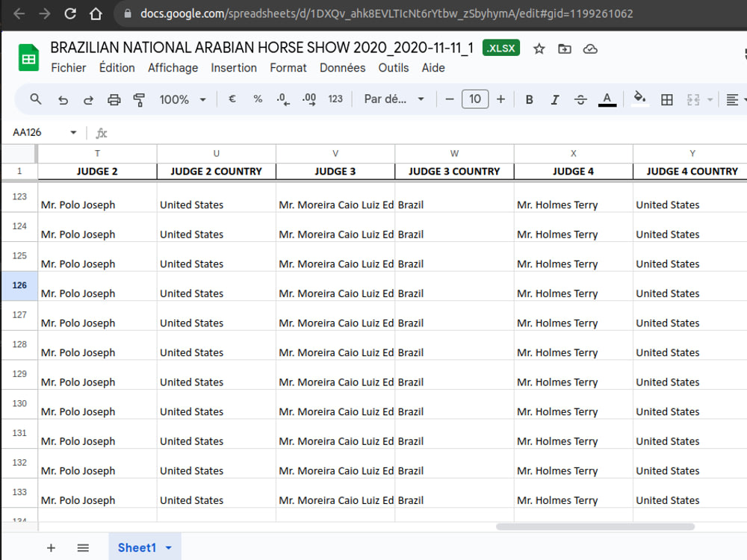Undo the last action
The width and height of the screenshot is (747, 560).
pyautogui.click(x=63, y=99)
